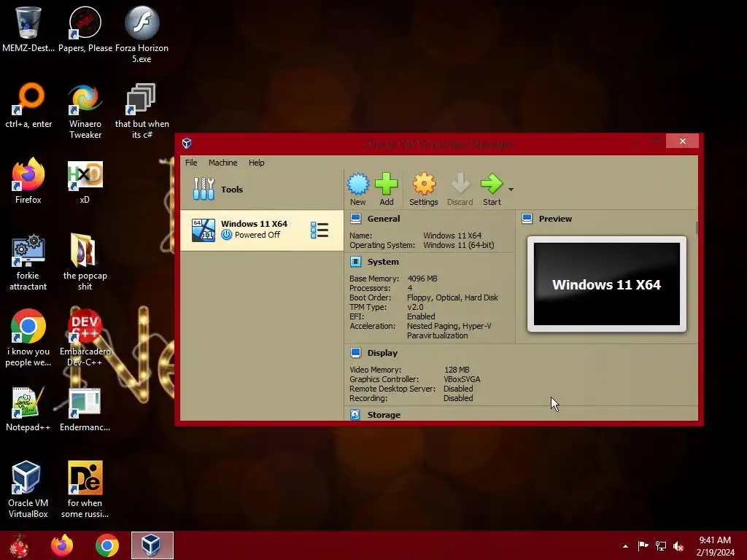Click the System section icon
Screen dimensions: 747x560
coord(355,262)
